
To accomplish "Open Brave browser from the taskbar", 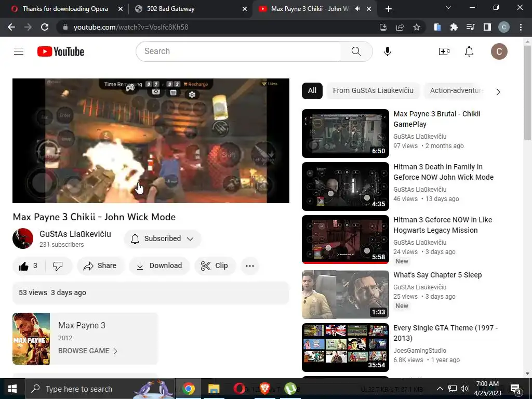I will pyautogui.click(x=264, y=389).
